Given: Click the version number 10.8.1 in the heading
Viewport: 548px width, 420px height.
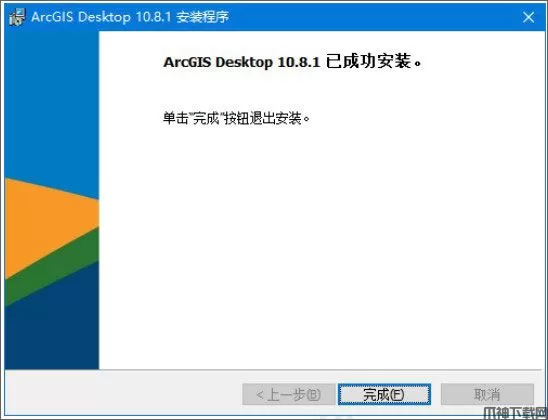Looking at the screenshot, I should pos(299,62).
